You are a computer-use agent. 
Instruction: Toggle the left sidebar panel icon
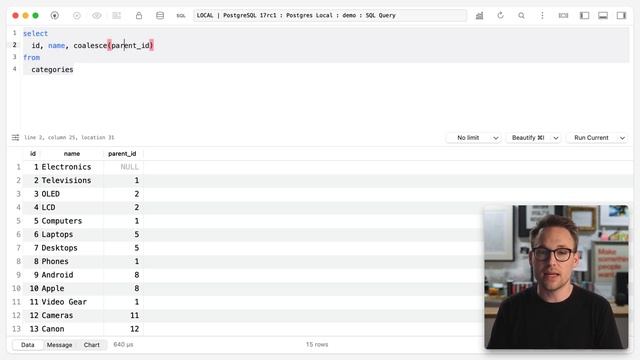coord(584,16)
